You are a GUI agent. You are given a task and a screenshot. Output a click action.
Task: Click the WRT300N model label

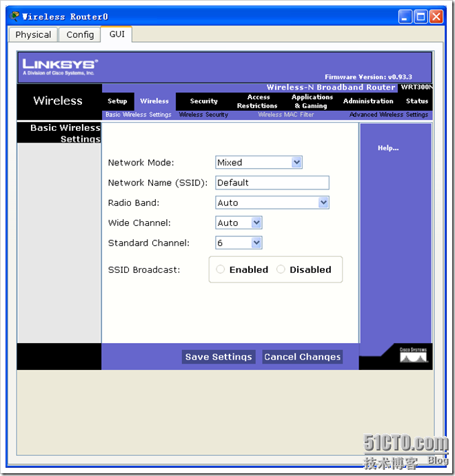(x=416, y=87)
